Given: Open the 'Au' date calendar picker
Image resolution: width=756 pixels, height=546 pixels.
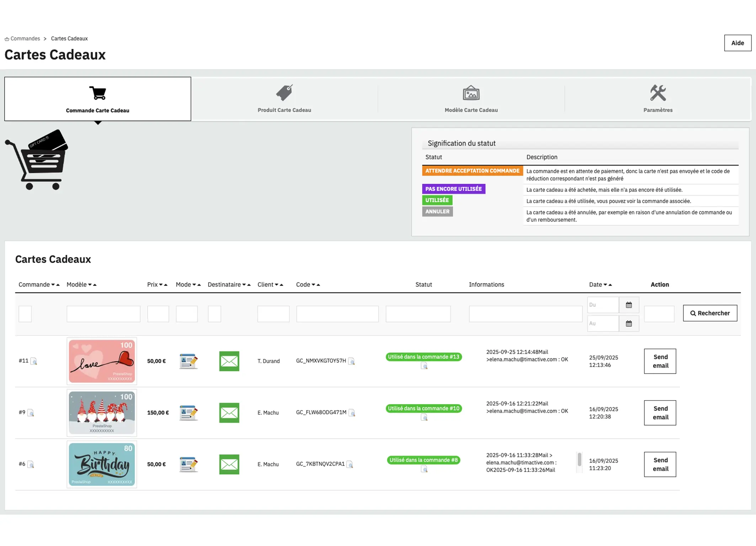Looking at the screenshot, I should click(x=629, y=323).
